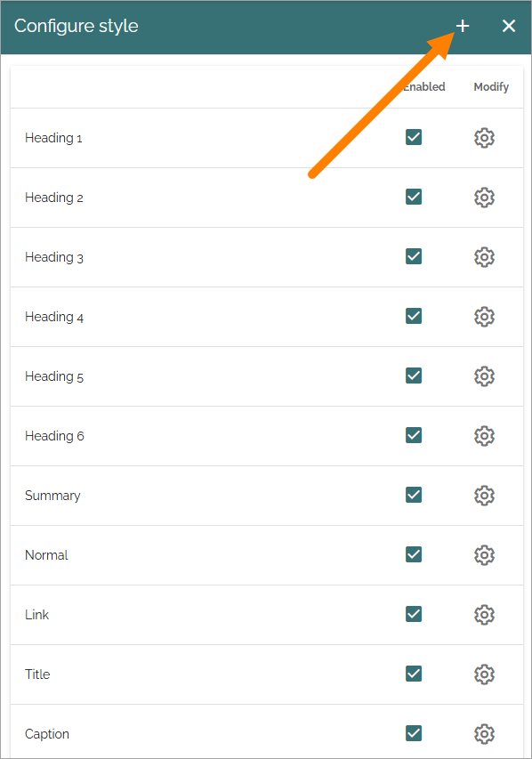Click Link style modify gear

click(x=484, y=614)
